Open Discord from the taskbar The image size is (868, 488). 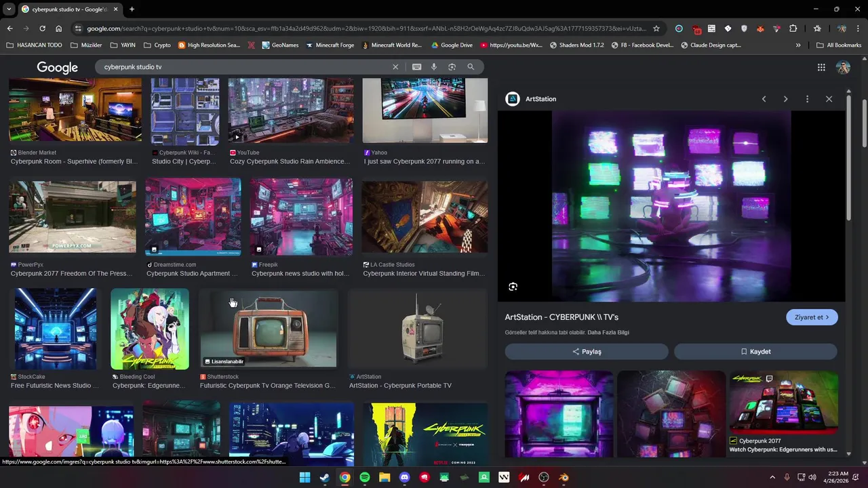[x=405, y=477]
